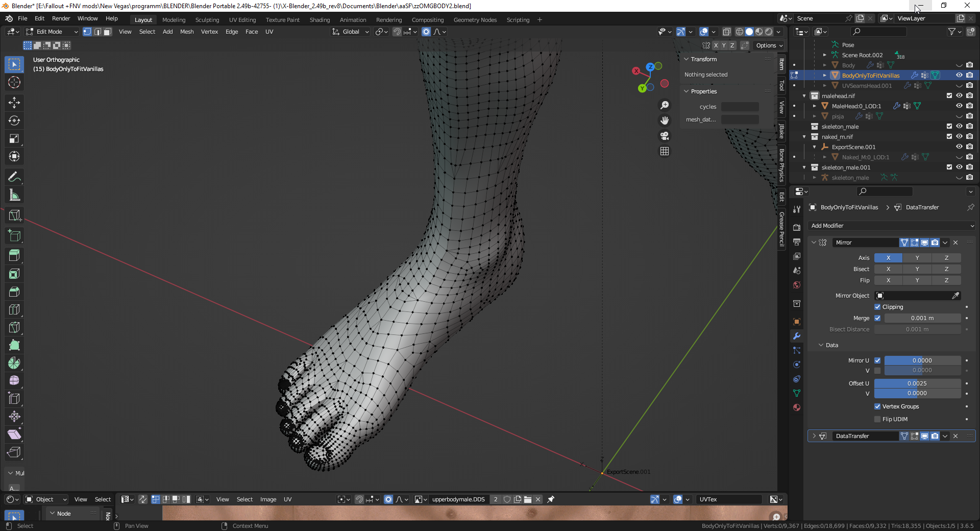Toggle eye visibility for malehead.nif collection

(959, 95)
